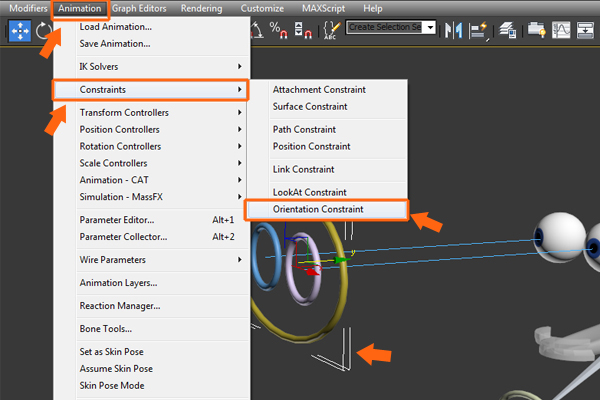Viewport: 600px width, 400px height.
Task: Select the Select and Move tool
Action: pos(20,31)
